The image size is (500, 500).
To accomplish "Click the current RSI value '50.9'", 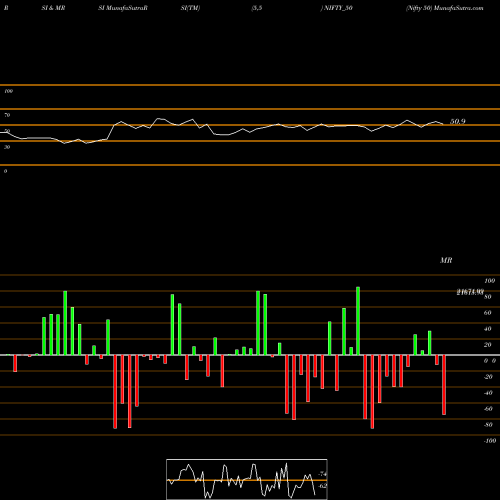I will point(458,121).
